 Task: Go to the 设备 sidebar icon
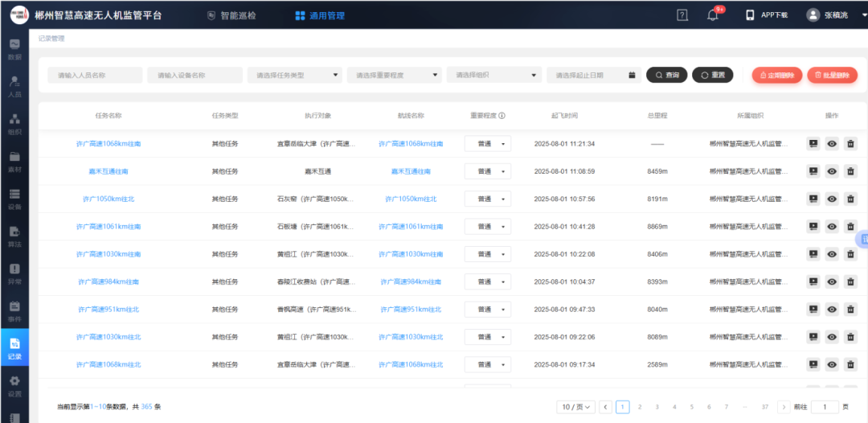tap(14, 199)
